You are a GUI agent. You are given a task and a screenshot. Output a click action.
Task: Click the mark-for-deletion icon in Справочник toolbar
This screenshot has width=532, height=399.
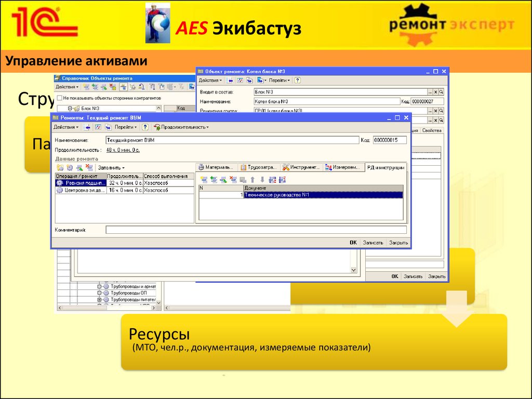click(113, 87)
